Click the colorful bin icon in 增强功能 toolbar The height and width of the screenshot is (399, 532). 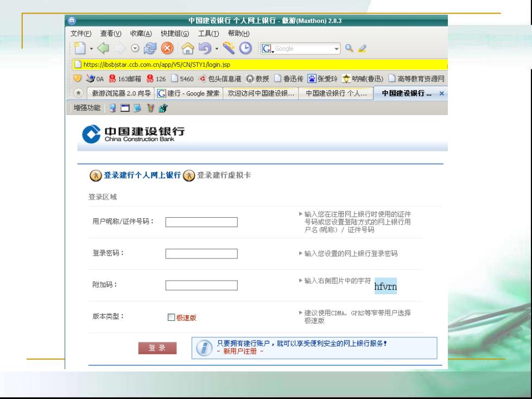(150, 108)
